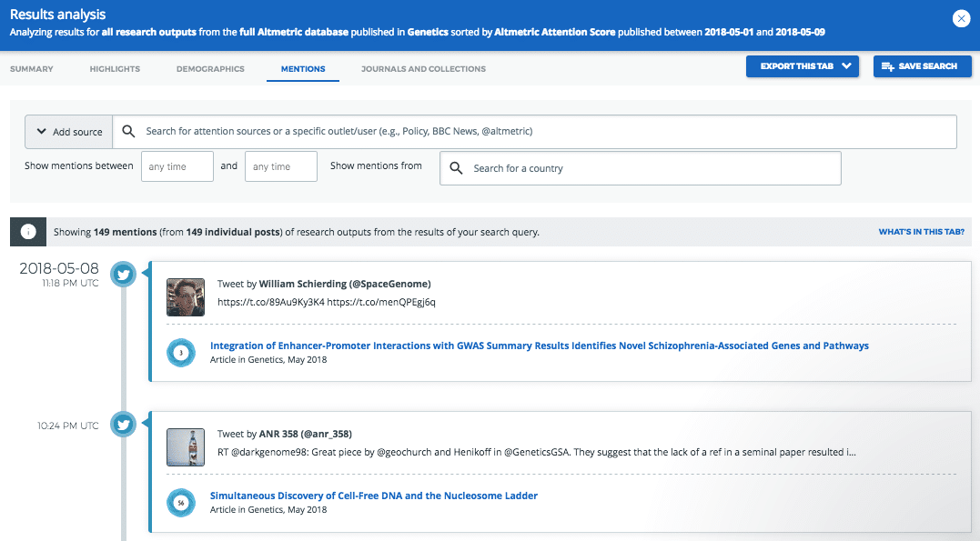Close the Results analysis panel
Image resolution: width=980 pixels, height=541 pixels.
click(x=960, y=18)
